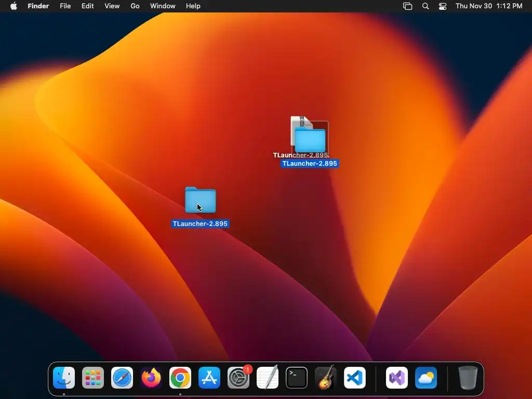This screenshot has width=532, height=399.
Task: Open Finder from the Dock
Action: (64, 378)
